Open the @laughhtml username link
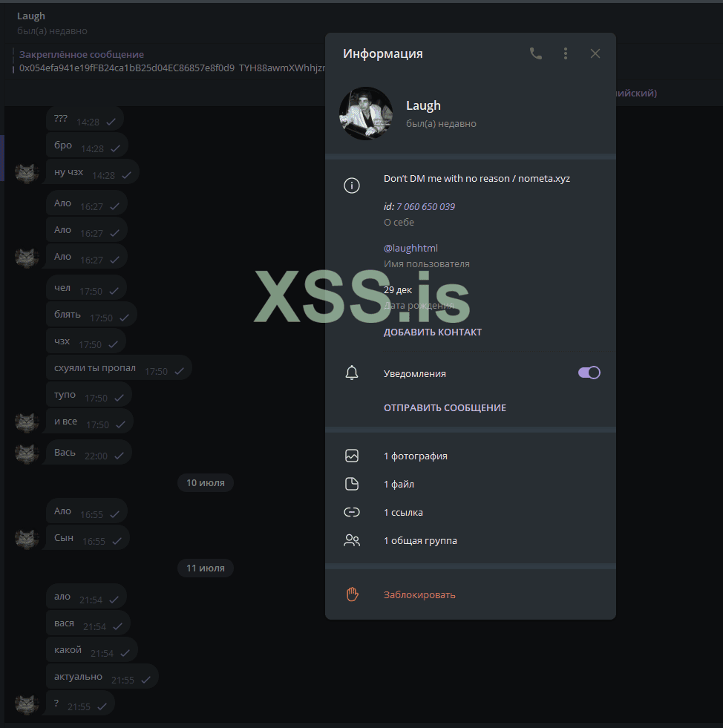This screenshot has width=723, height=728. (x=410, y=249)
